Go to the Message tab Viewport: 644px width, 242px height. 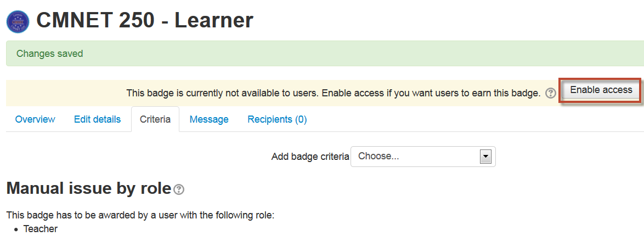coord(209,119)
